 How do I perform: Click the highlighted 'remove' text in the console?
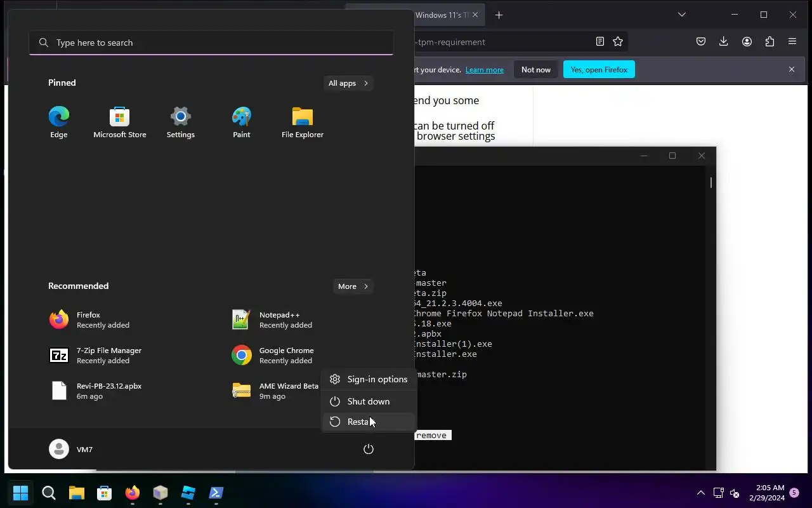[432, 436]
